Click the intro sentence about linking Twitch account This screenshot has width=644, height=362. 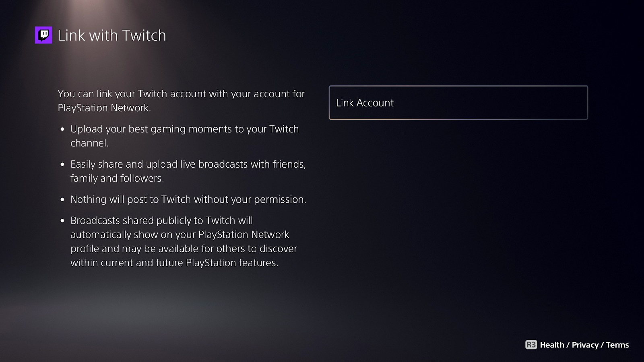(x=181, y=101)
